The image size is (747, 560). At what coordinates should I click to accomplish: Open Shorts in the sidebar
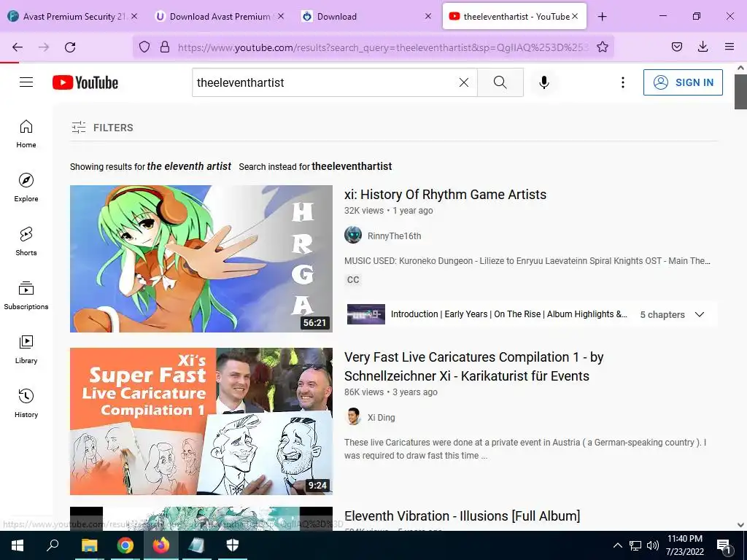tap(26, 241)
